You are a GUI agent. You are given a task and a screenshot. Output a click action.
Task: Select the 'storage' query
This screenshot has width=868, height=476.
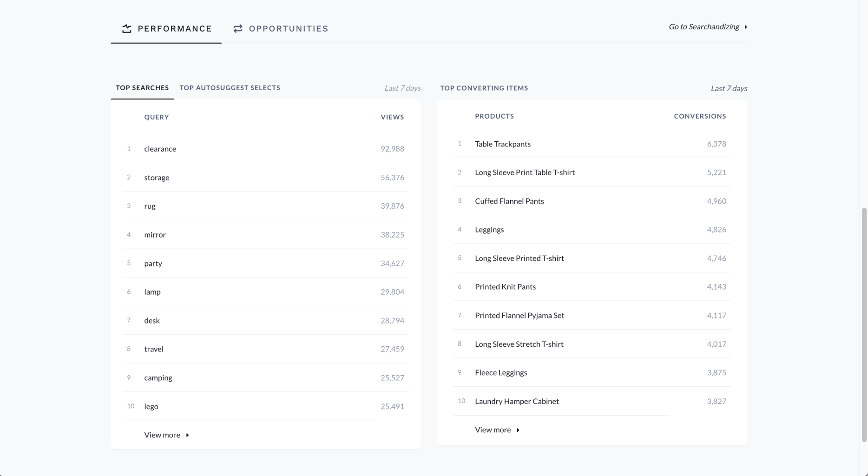[157, 178]
